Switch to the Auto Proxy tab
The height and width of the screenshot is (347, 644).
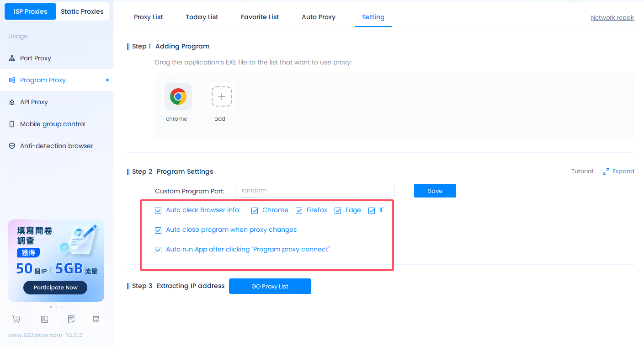click(318, 17)
